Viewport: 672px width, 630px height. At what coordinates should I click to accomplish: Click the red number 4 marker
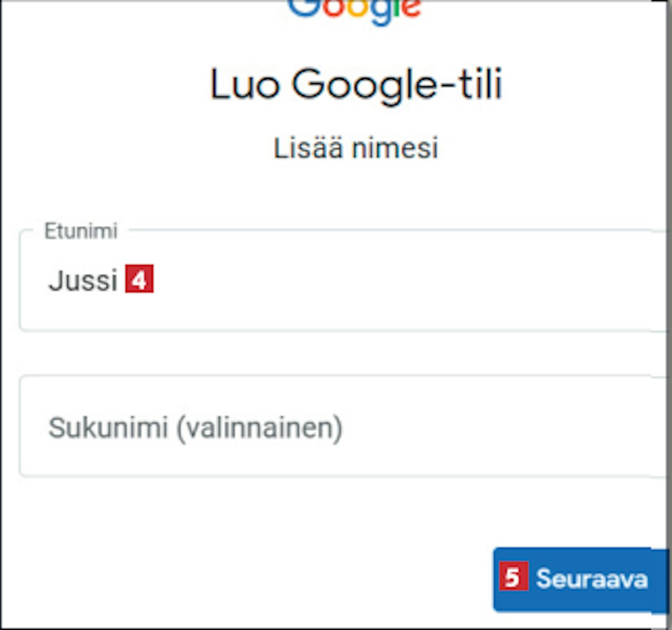(x=139, y=279)
